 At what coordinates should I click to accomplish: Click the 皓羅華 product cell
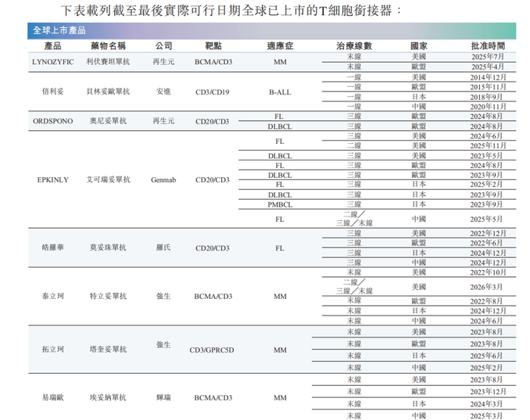pyautogui.click(x=53, y=247)
